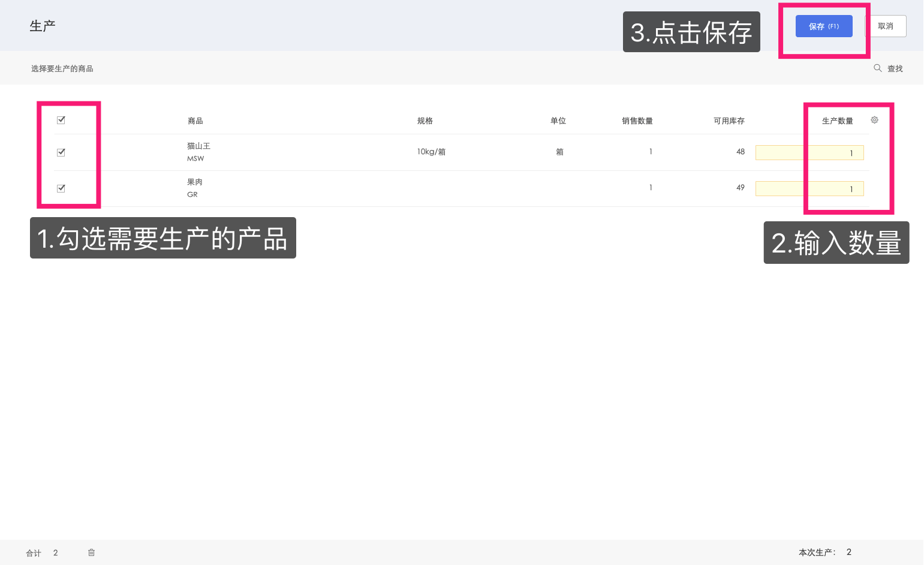The height and width of the screenshot is (565, 924).
Task: Click the 可用库存 column header
Action: (729, 120)
